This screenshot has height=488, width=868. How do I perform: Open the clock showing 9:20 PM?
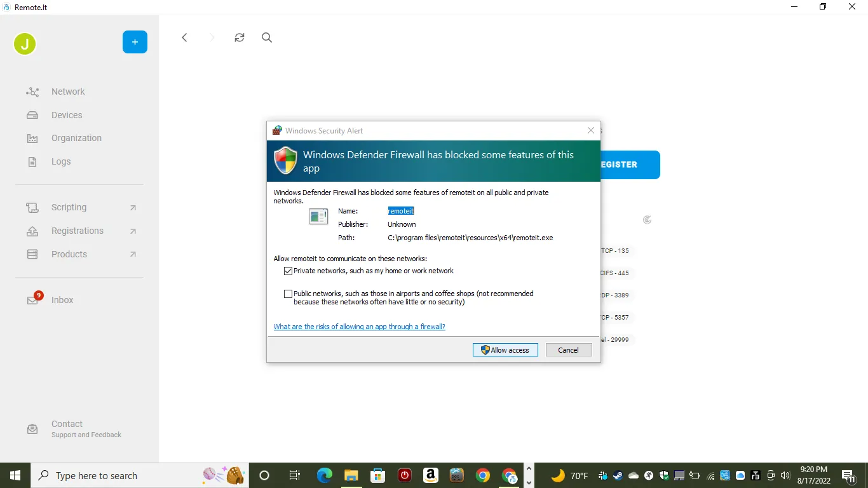point(813,475)
